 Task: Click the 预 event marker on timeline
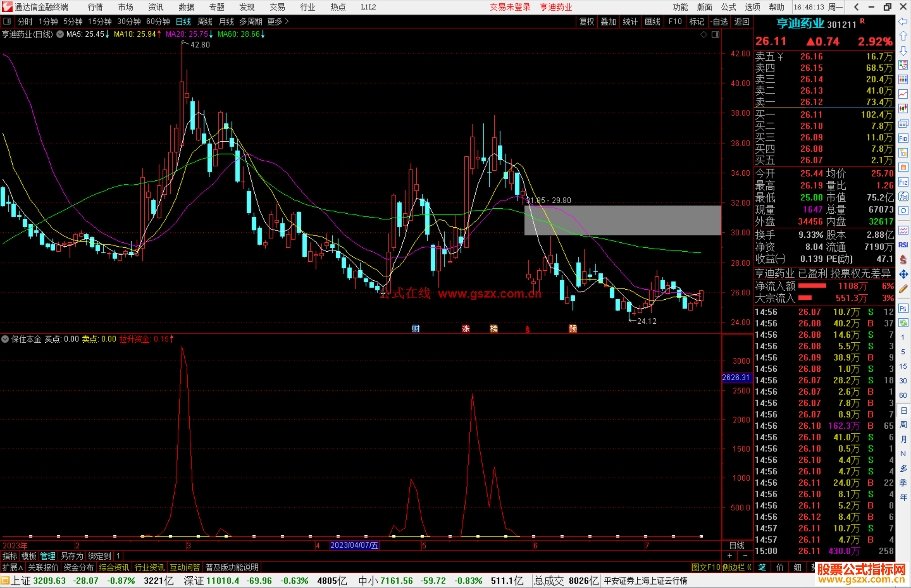click(572, 328)
